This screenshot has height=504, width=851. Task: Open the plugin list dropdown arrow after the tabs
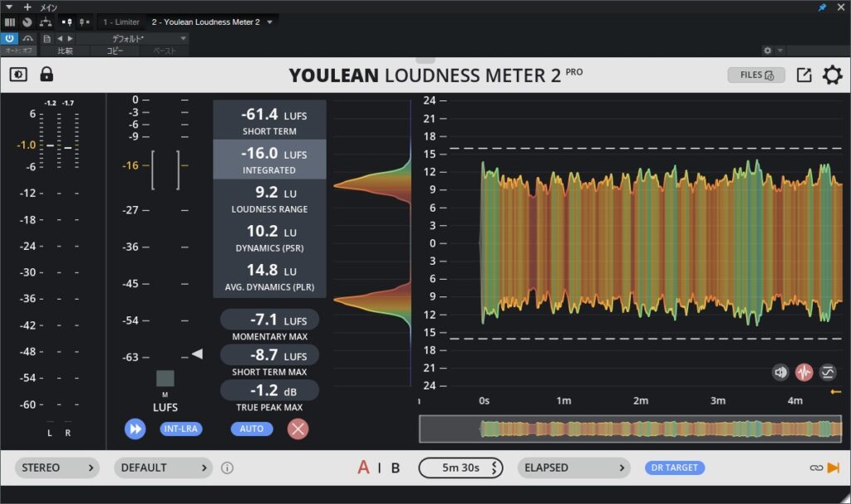click(x=270, y=22)
